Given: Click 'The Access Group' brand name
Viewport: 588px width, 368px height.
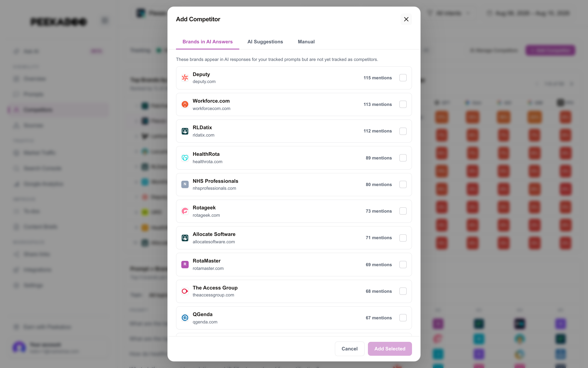Looking at the screenshot, I should click(x=215, y=288).
